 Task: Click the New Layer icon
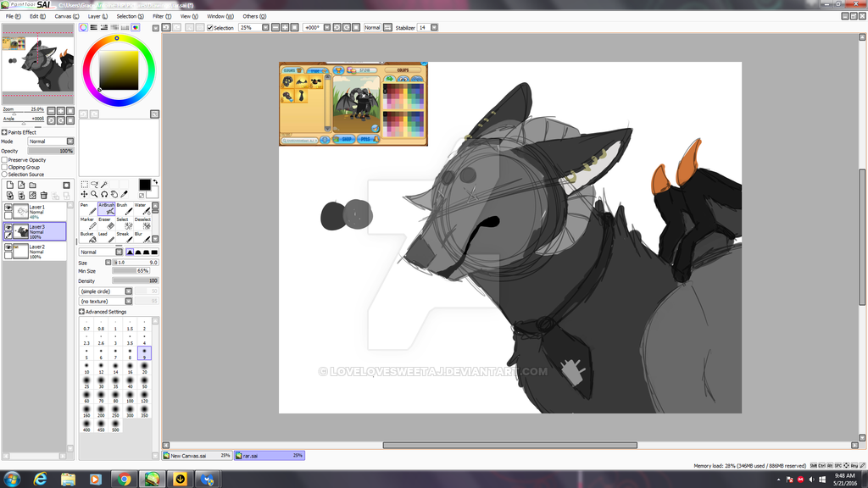coord(8,185)
